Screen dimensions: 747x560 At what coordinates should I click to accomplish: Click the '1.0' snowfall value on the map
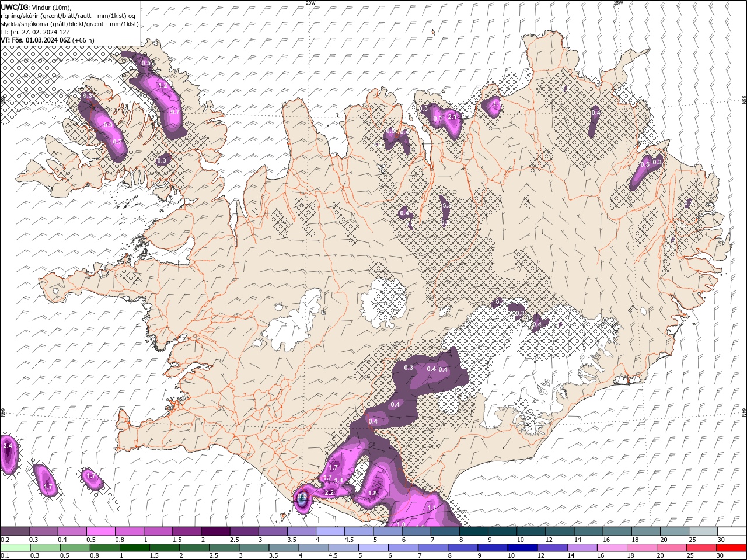tap(401, 524)
